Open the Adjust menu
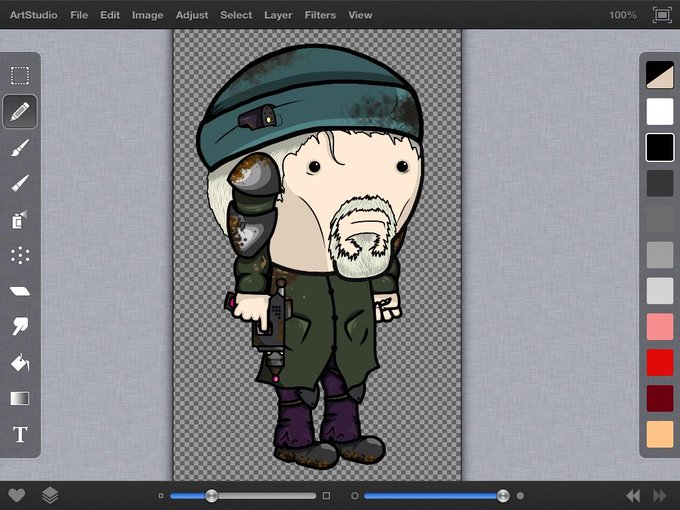The image size is (680, 510). (x=192, y=15)
